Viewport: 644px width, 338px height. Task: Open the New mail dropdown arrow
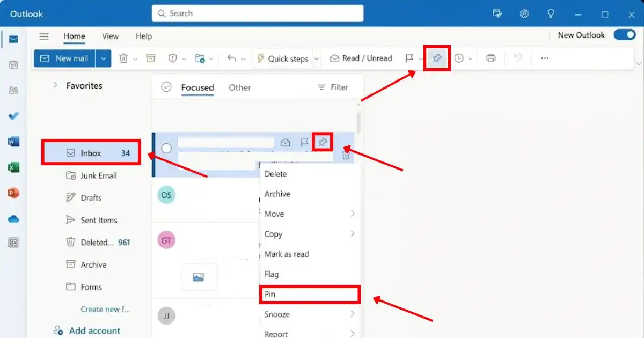104,58
